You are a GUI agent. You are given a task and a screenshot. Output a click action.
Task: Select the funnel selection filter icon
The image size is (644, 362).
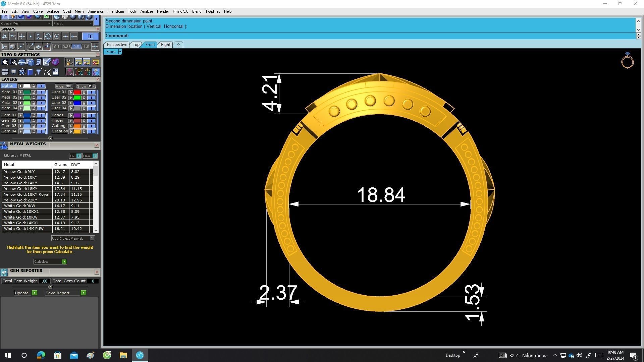tap(38, 72)
